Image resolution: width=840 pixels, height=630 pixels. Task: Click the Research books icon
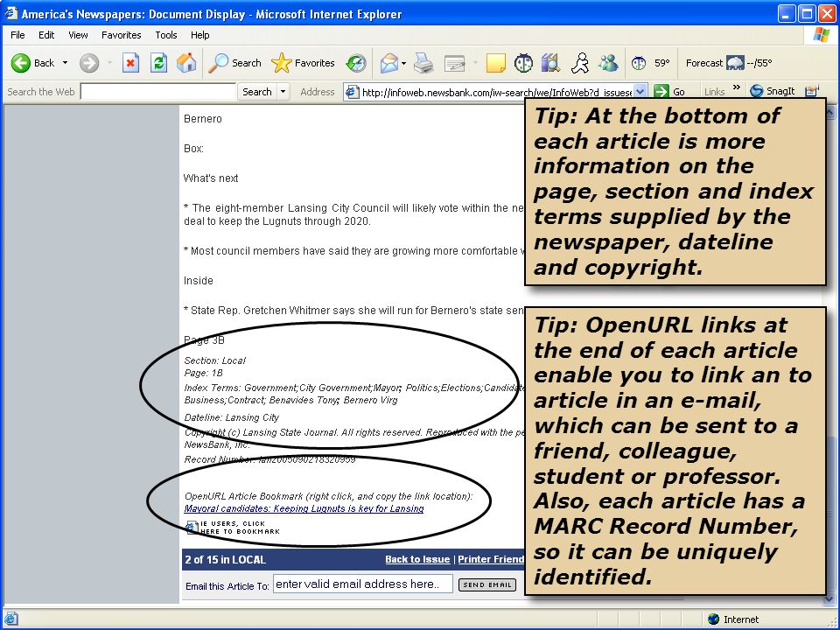(550, 63)
